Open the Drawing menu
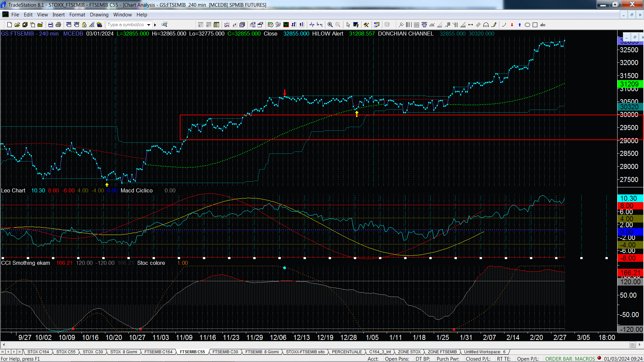The width and height of the screenshot is (644, 362). [99, 14]
